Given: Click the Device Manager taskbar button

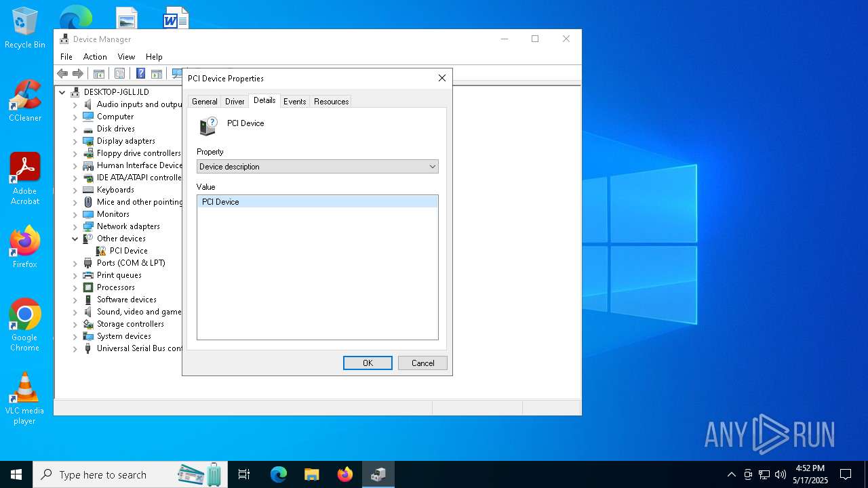Looking at the screenshot, I should point(378,474).
